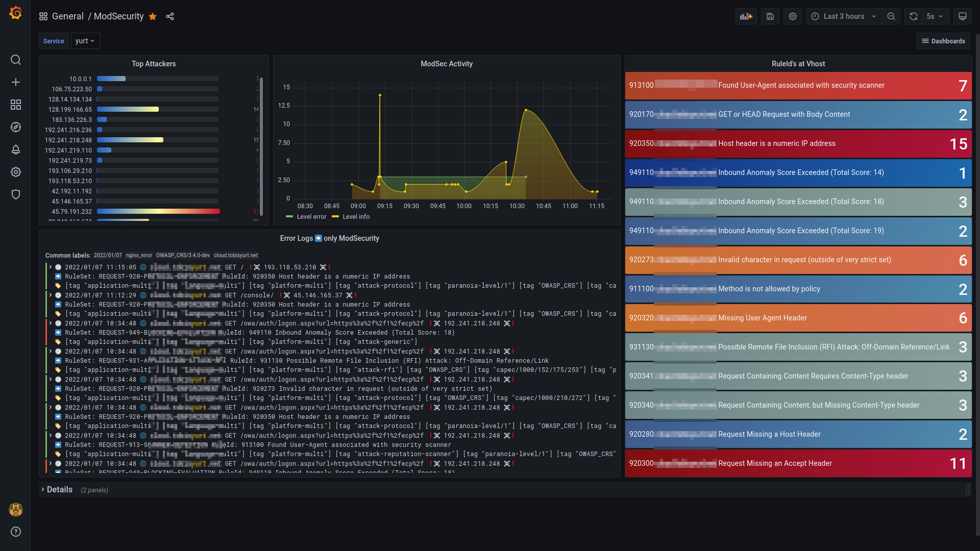Screen dimensions: 980x551
Task: Click the Grafana logo home icon
Action: (x=15, y=13)
